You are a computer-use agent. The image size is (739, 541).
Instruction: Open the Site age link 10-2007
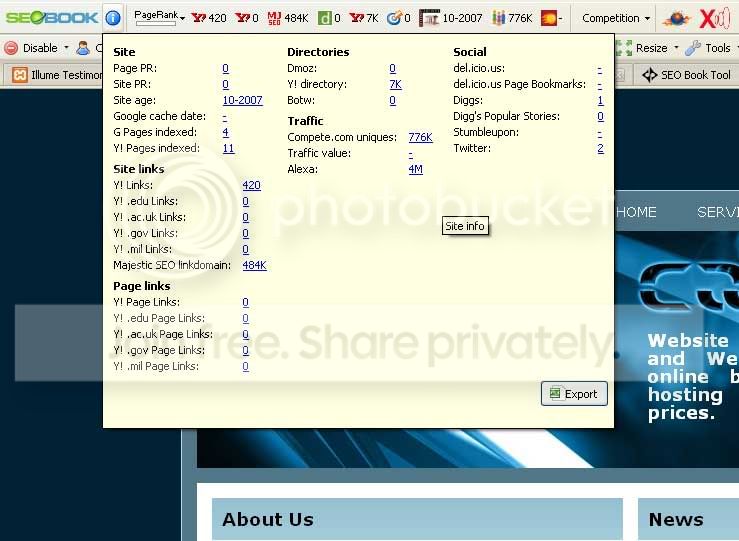click(242, 100)
